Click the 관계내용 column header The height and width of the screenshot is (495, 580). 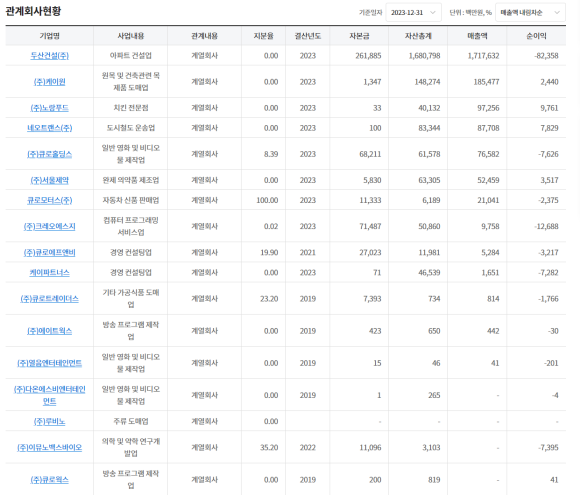point(205,36)
